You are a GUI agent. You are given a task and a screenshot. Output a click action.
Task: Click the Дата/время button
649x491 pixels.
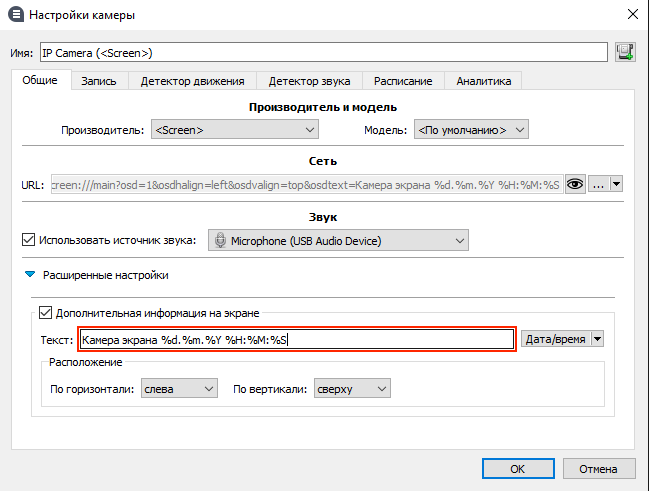click(556, 339)
